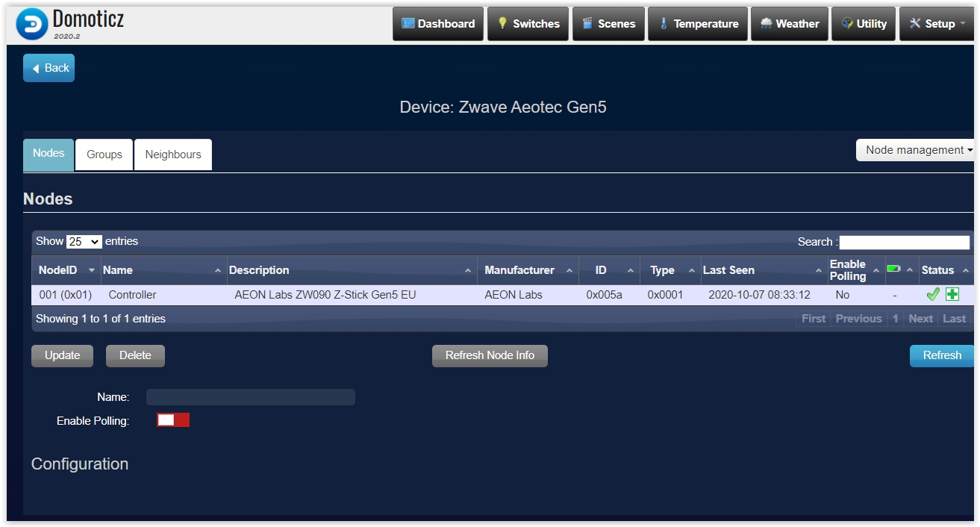Sort table by Name column
The height and width of the screenshot is (527, 980).
pyautogui.click(x=163, y=270)
